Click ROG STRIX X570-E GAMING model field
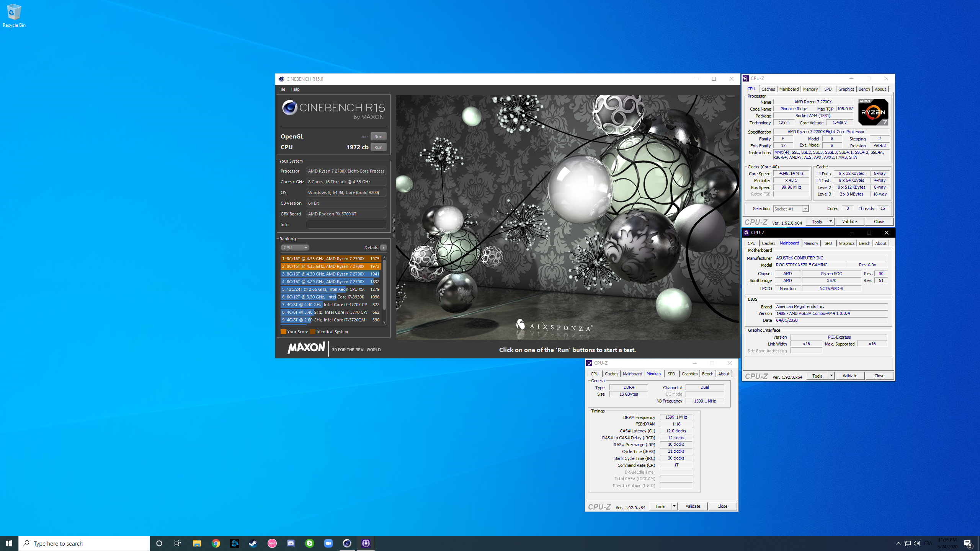This screenshot has width=980, height=551. [811, 265]
